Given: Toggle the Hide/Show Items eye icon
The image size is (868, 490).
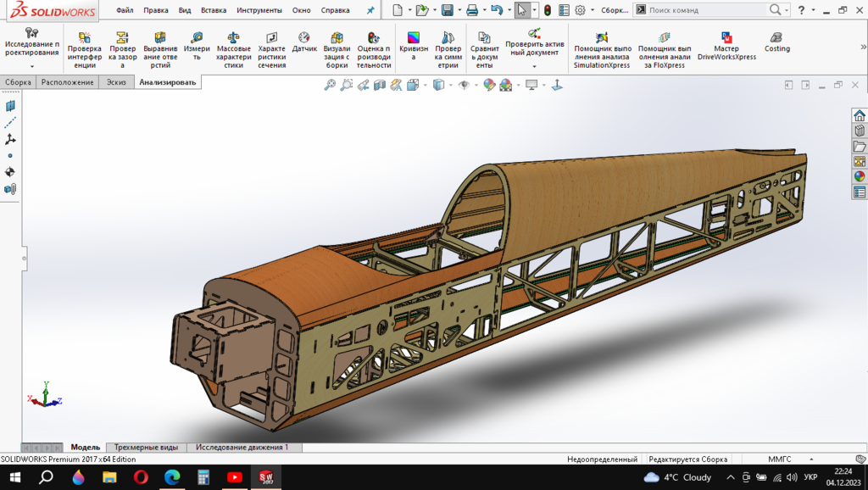Looking at the screenshot, I should point(464,85).
